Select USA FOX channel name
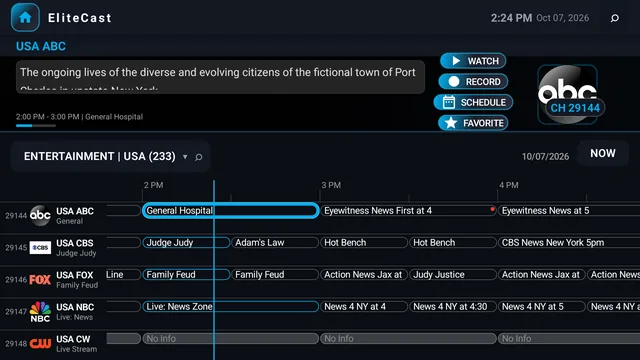Image resolution: width=640 pixels, height=360 pixels. 75,275
